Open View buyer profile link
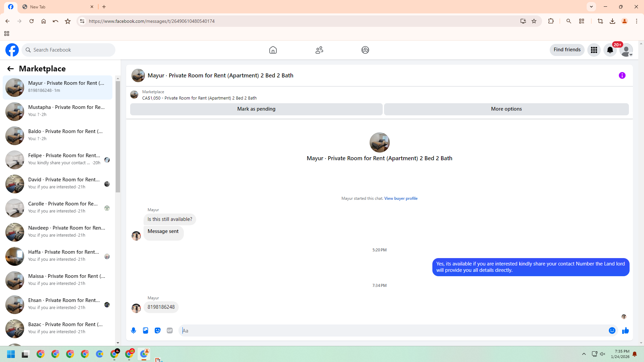The width and height of the screenshot is (644, 362). [401, 198]
